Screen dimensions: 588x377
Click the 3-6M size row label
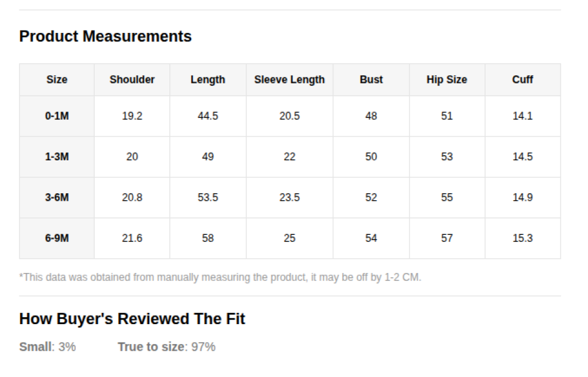tap(57, 197)
